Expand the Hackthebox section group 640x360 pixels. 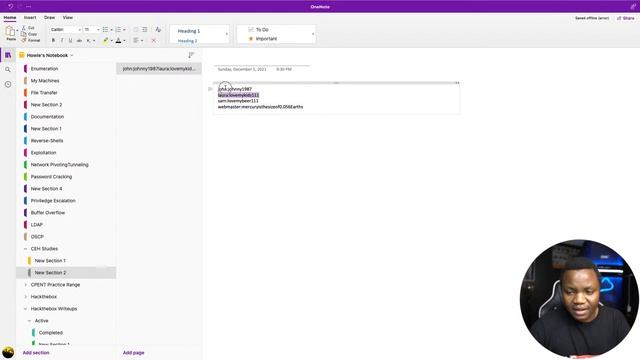pyautogui.click(x=25, y=297)
